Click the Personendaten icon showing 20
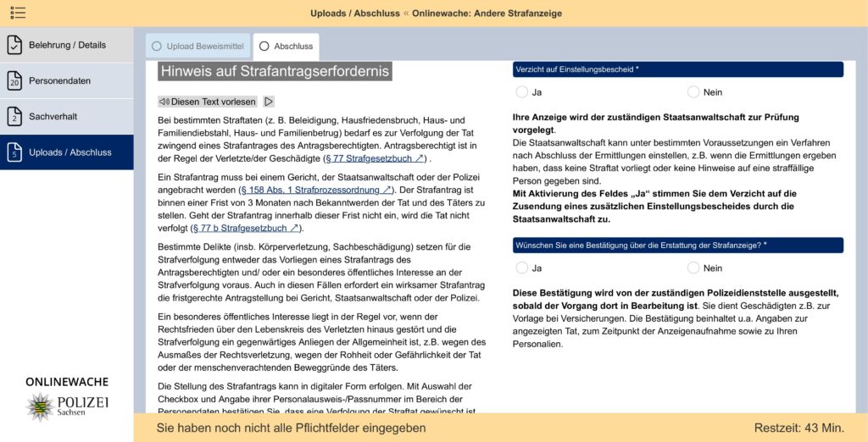 coord(15,80)
